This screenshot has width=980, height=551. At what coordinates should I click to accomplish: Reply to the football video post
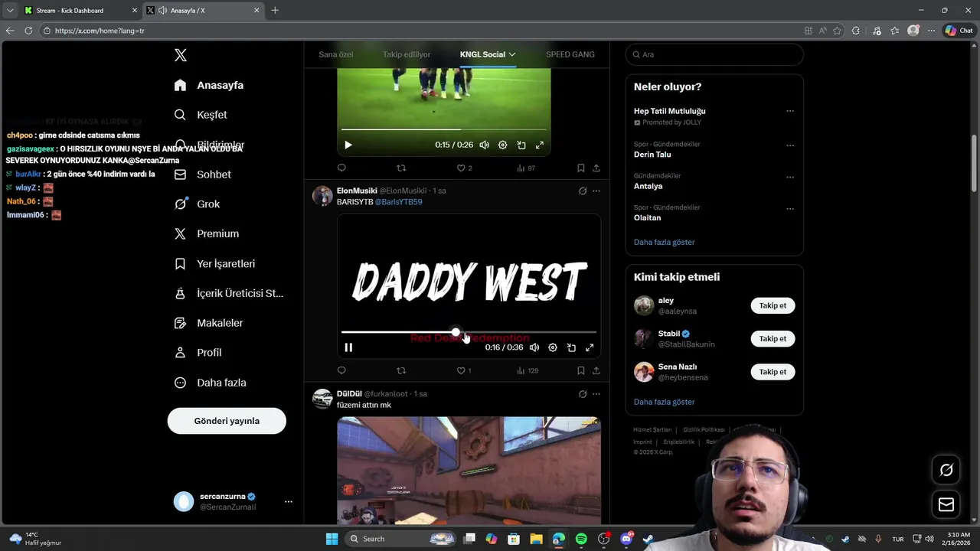tap(341, 168)
